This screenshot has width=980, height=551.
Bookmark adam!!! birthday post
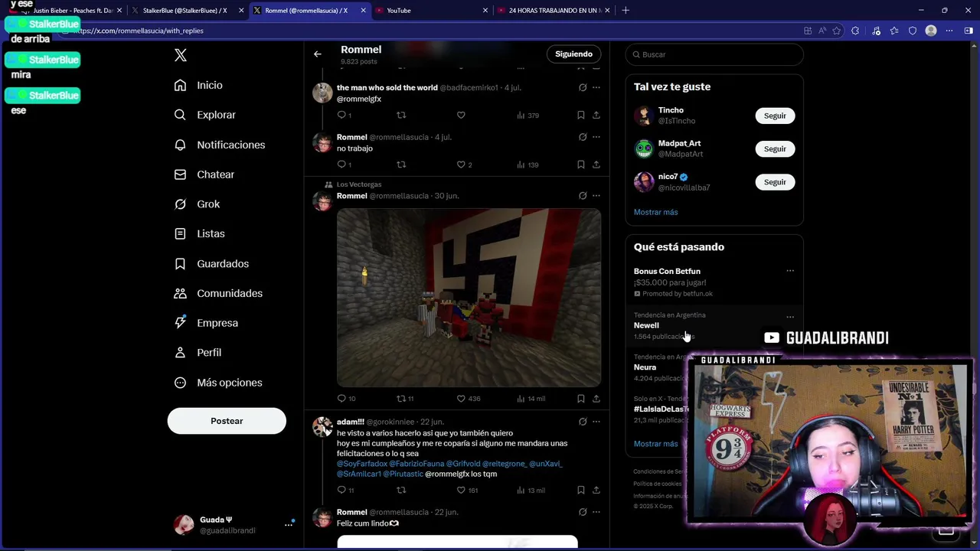[x=581, y=491]
